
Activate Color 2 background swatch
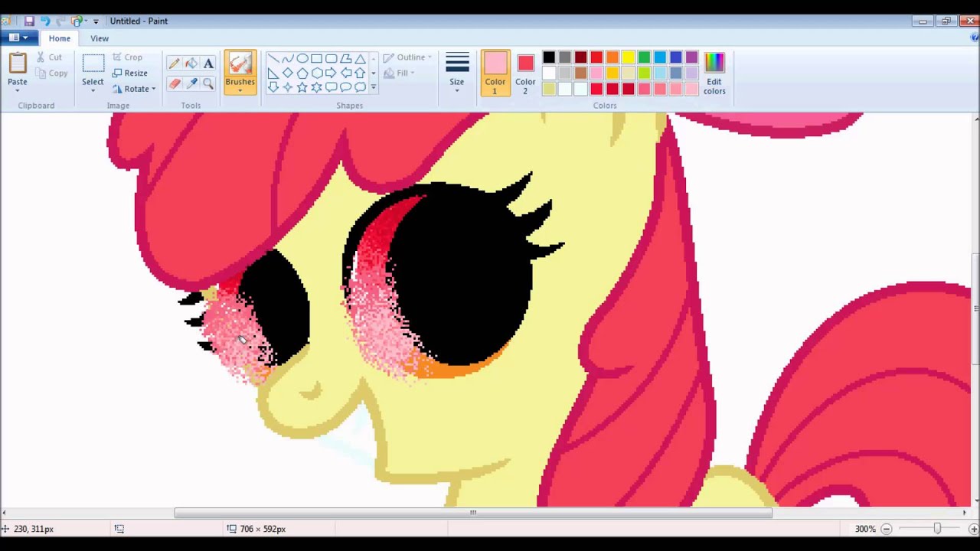click(525, 73)
